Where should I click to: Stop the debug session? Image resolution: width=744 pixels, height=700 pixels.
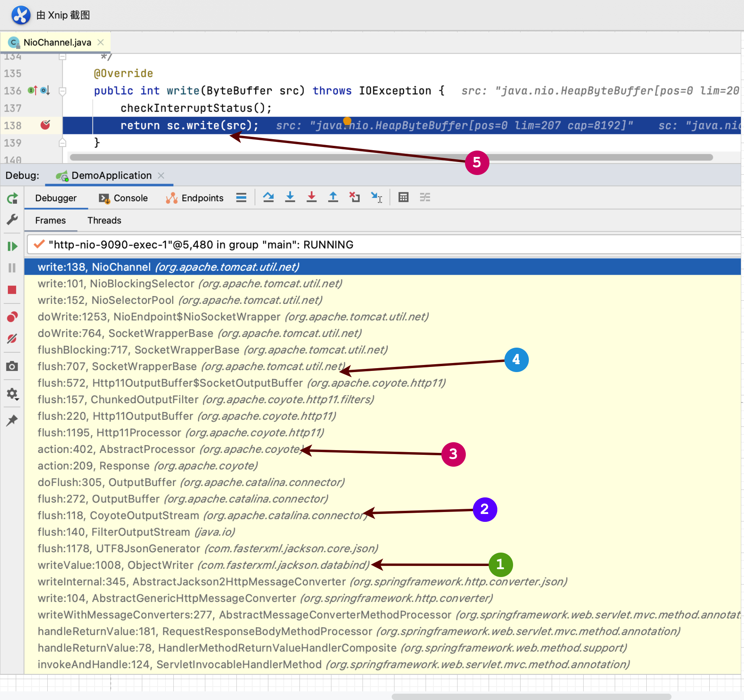click(x=12, y=290)
